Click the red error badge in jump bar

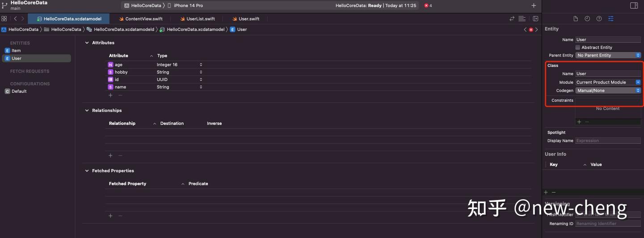coord(531,29)
